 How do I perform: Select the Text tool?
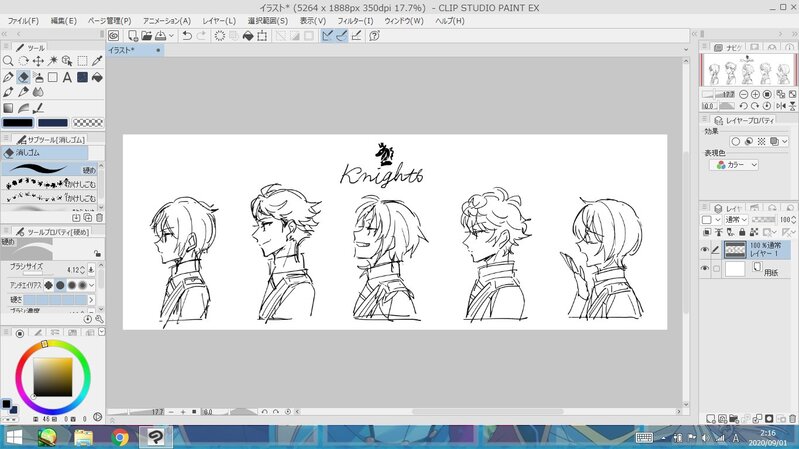(x=67, y=77)
